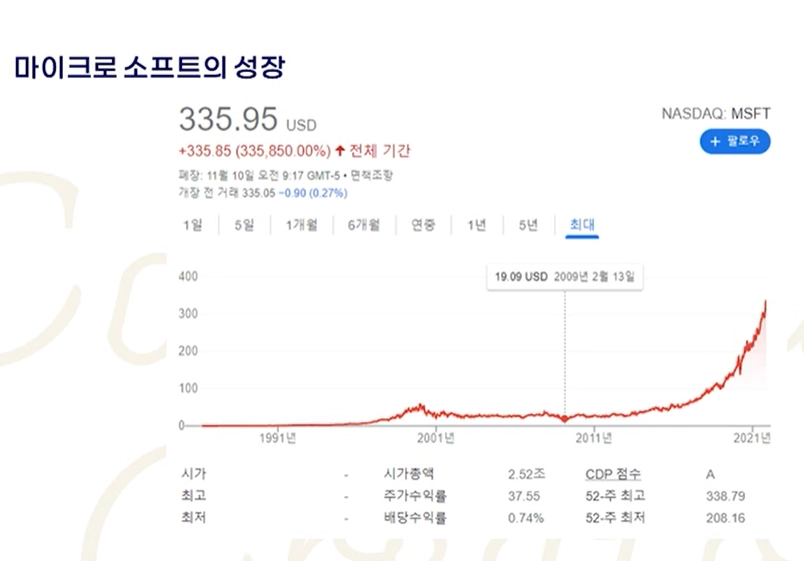Click the 최고 label in the left column
Screen dimensions: 804x561
click(193, 496)
